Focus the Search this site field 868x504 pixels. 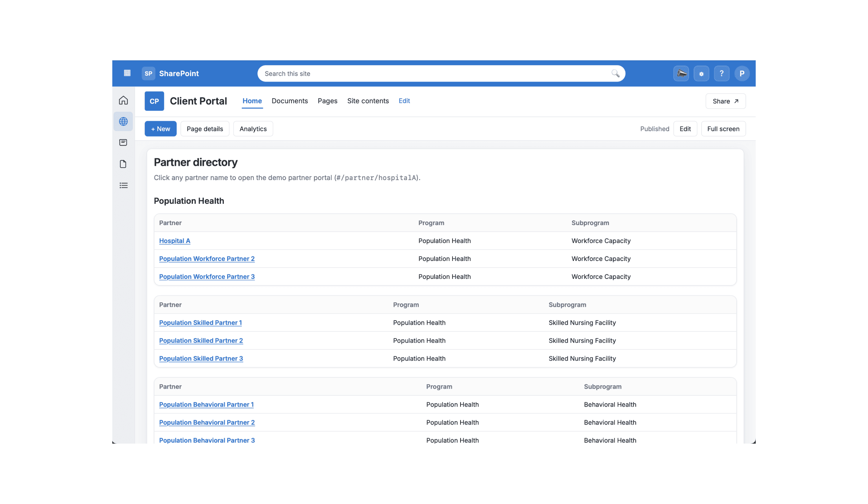point(441,74)
